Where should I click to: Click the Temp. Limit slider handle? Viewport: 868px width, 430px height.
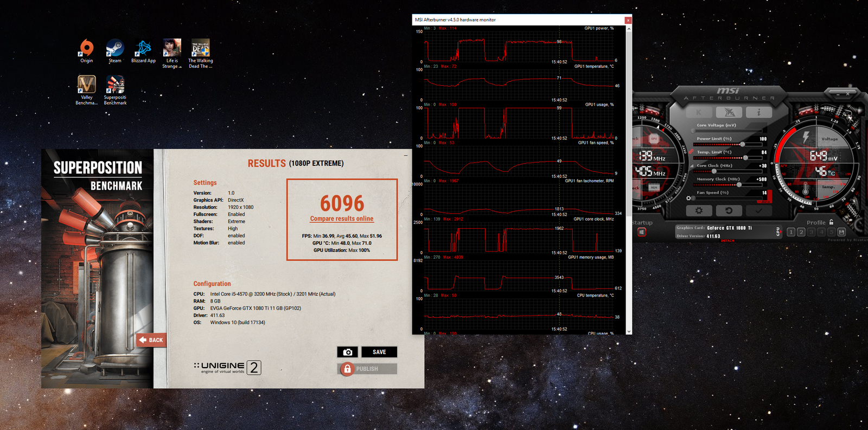tap(745, 158)
